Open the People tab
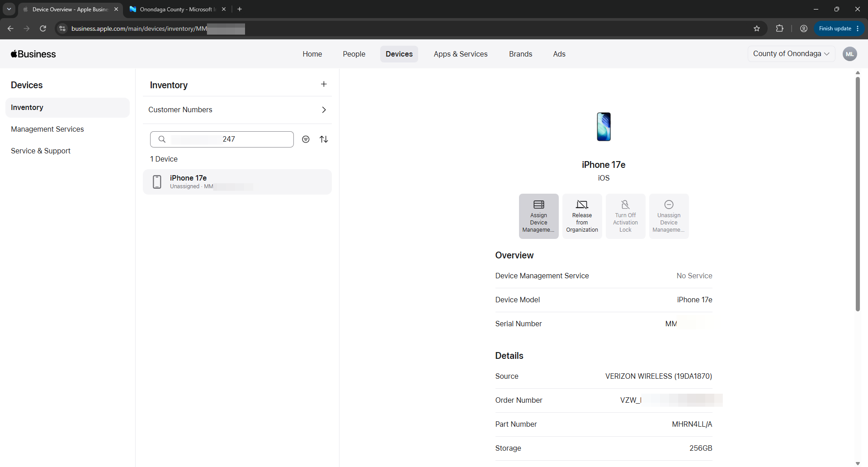The image size is (868, 467). pyautogui.click(x=354, y=54)
